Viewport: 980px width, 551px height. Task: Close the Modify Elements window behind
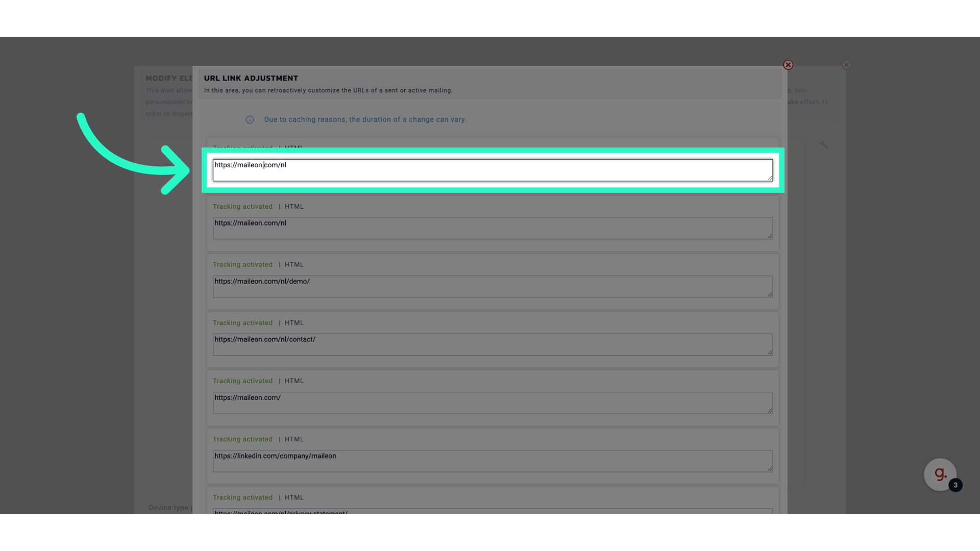846,65
